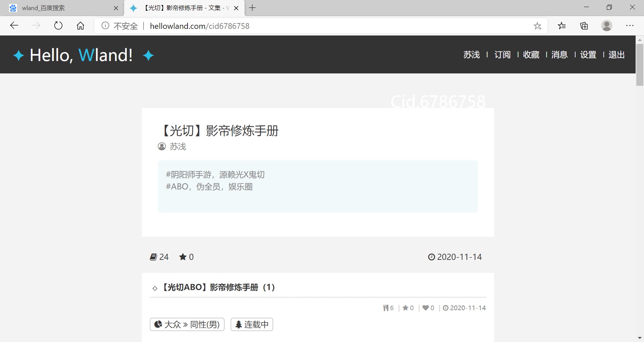Click the author avatar icon beside 苏浅
Image resolution: width=644 pixels, height=342 pixels.
(162, 147)
